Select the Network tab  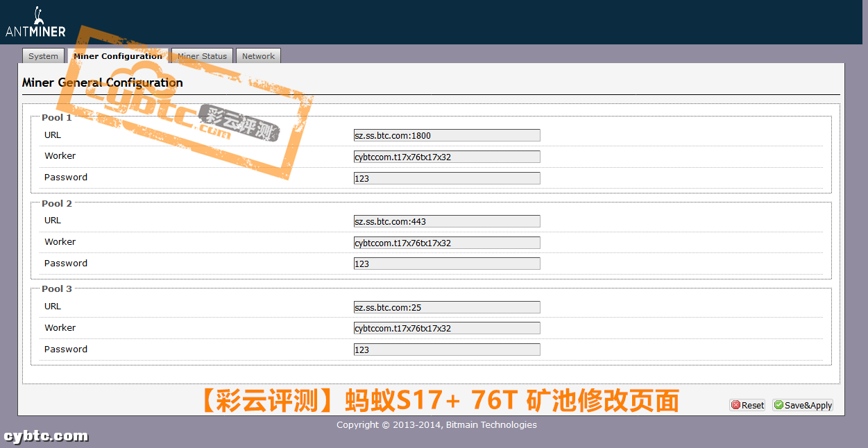click(258, 55)
